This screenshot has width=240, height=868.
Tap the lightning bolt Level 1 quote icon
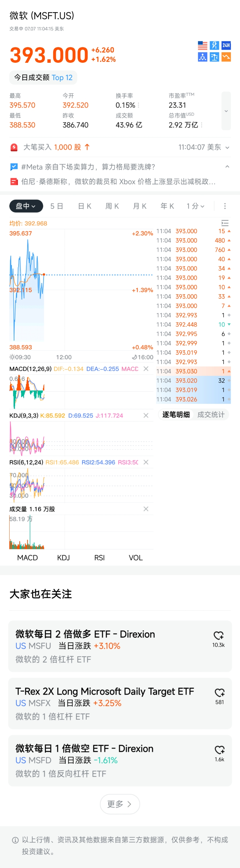click(214, 45)
